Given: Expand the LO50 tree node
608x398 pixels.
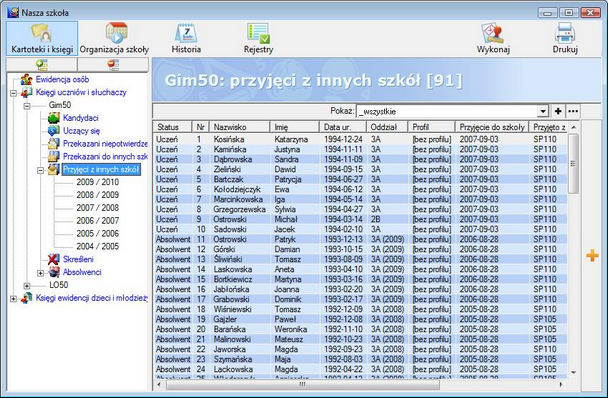Looking at the screenshot, I should pyautogui.click(x=27, y=286).
